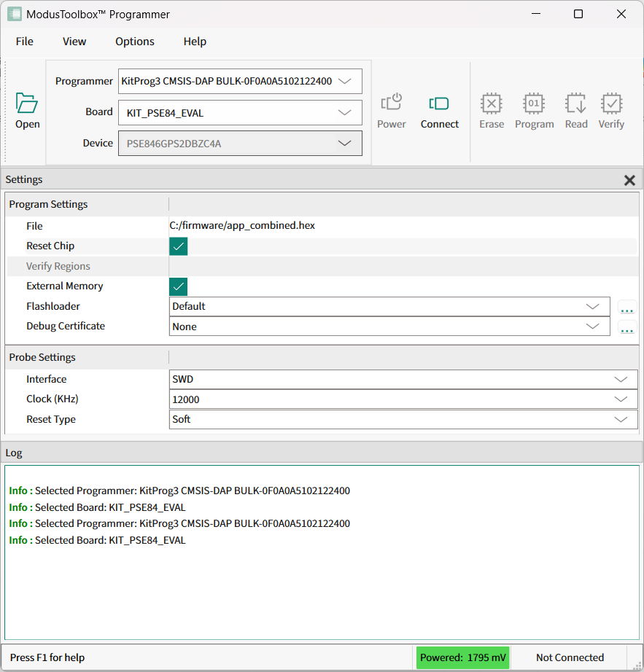Click the Erase chip icon
Screen dimensions: 644x672
(492, 103)
